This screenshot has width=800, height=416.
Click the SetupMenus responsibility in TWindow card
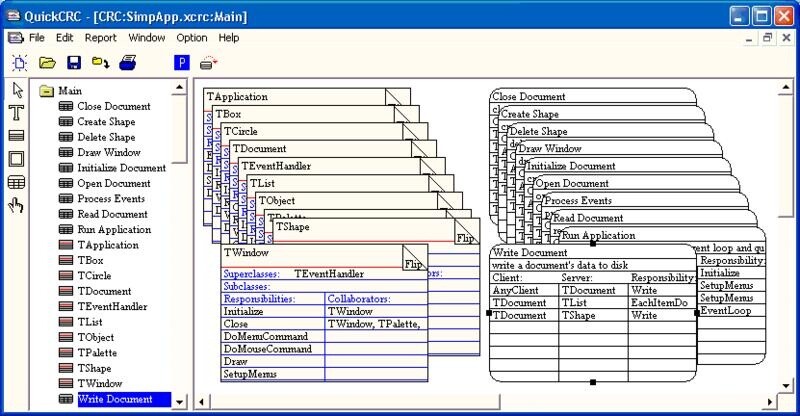[250, 374]
